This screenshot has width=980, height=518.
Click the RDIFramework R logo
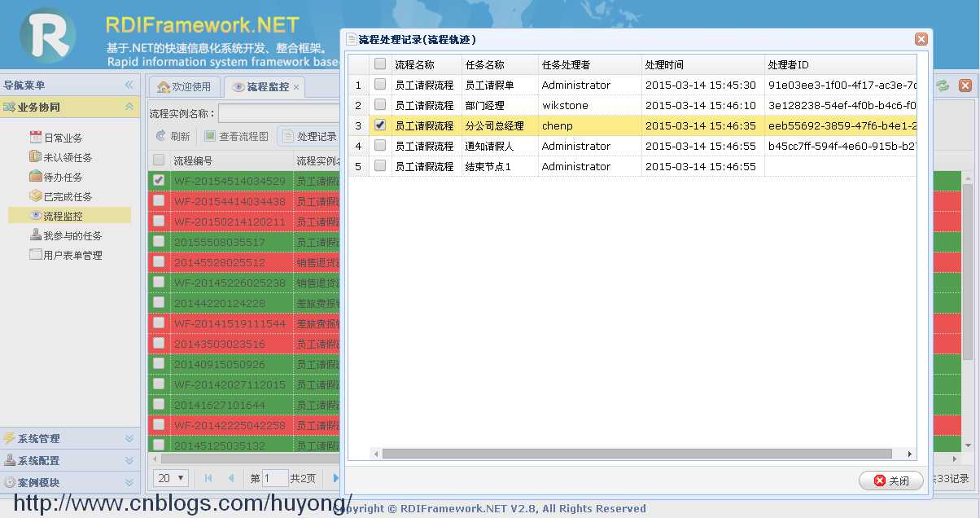[48, 37]
